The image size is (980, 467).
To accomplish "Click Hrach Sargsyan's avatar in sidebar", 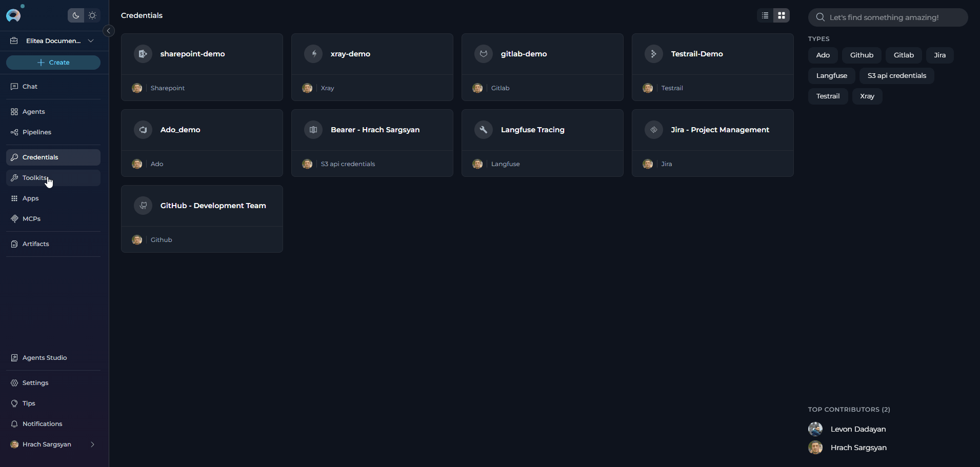I will (14, 444).
